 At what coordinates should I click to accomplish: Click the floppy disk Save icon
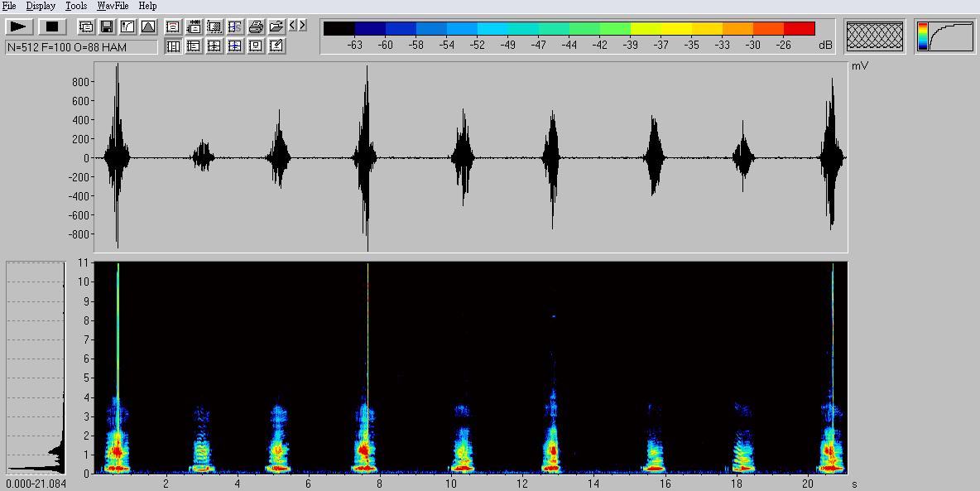pos(107,26)
